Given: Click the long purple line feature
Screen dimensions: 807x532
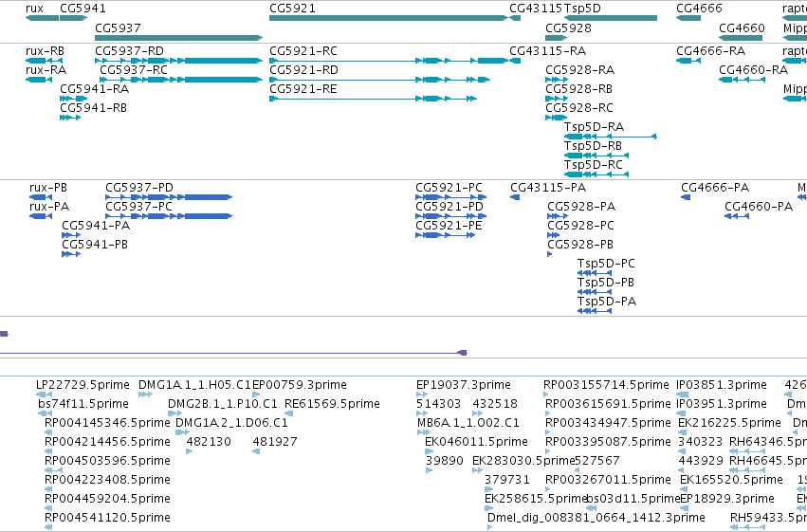Looking at the screenshot, I should (x=231, y=353).
